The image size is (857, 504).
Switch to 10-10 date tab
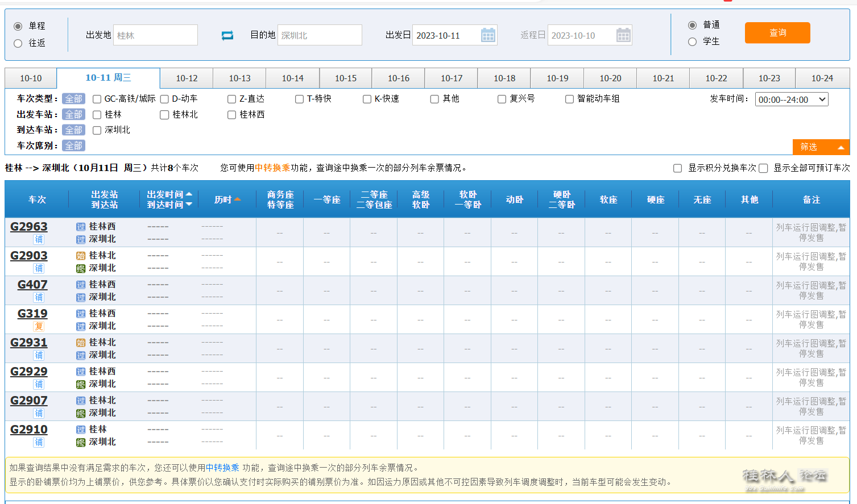(31, 78)
